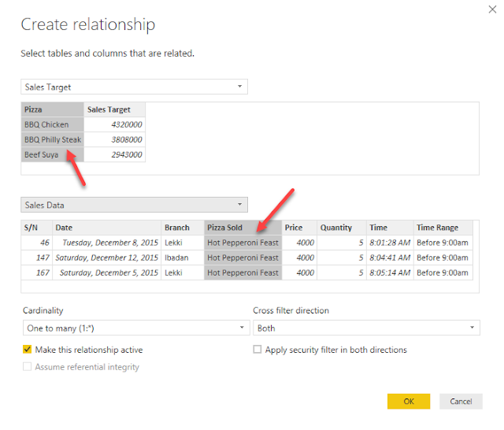The height and width of the screenshot is (430, 504).
Task: Select the Branch column header
Action: click(182, 228)
